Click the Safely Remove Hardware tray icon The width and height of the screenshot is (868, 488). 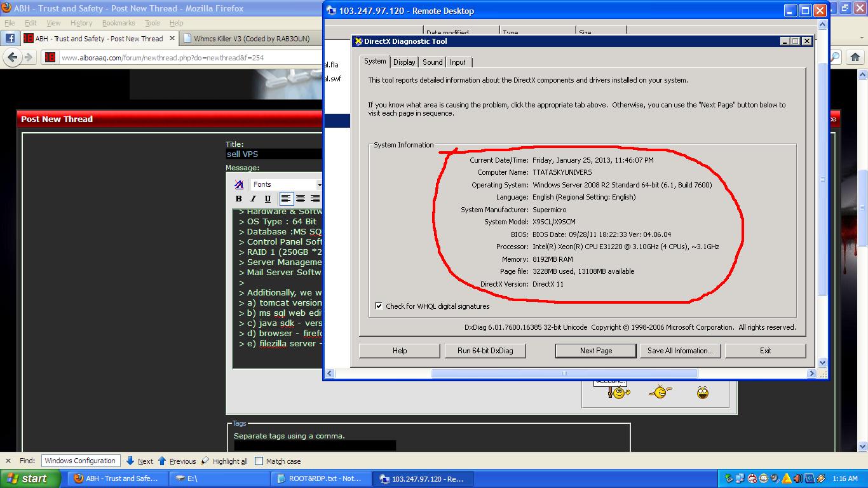[x=729, y=478]
